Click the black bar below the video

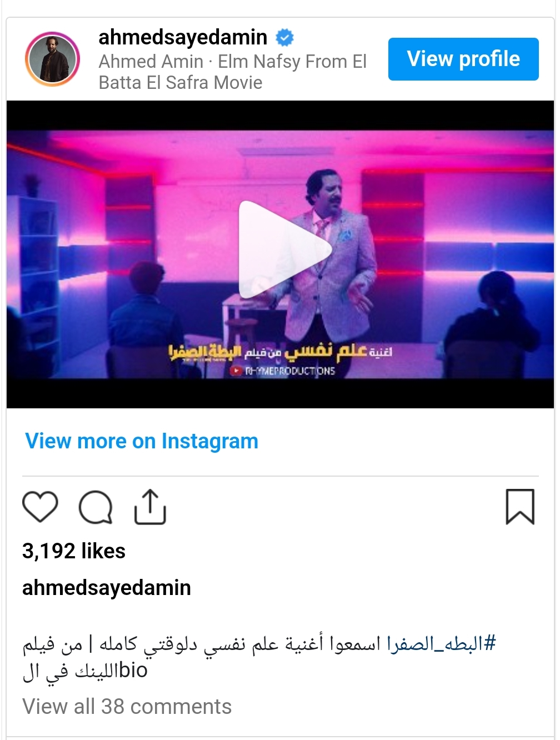click(280, 393)
